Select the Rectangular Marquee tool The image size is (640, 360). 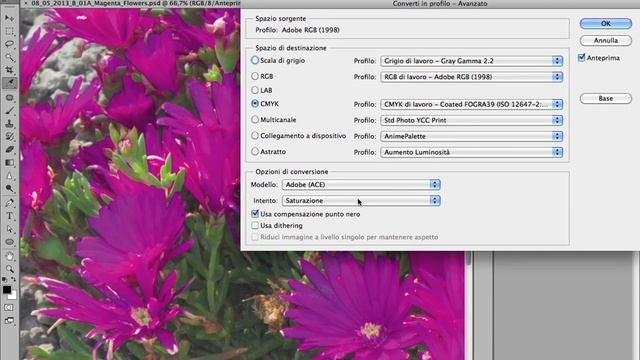(x=9, y=31)
